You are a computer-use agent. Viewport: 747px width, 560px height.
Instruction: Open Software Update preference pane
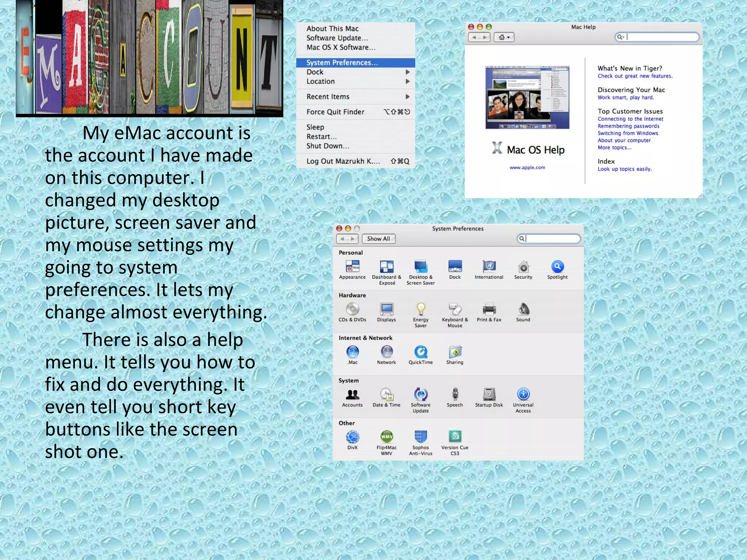pyautogui.click(x=421, y=400)
